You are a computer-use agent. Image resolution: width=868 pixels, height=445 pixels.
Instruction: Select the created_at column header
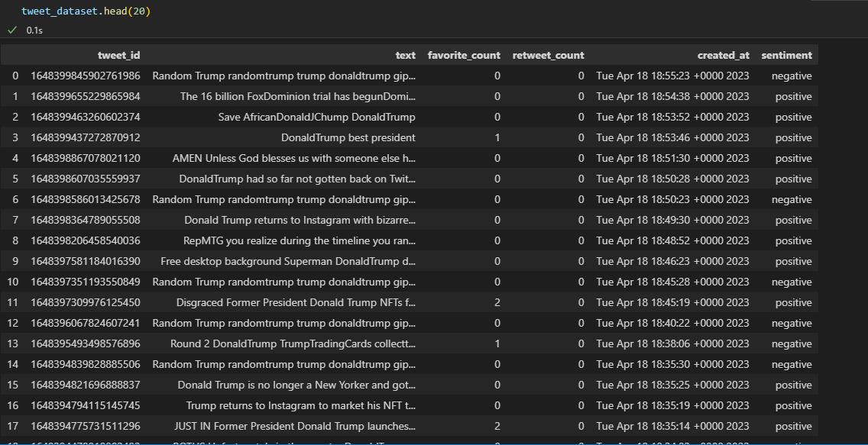coord(724,54)
